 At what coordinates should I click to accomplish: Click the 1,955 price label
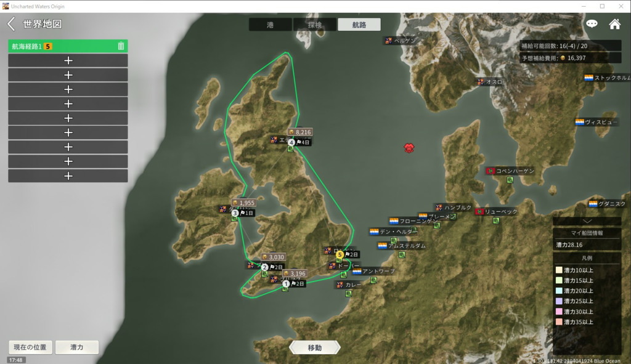pos(244,203)
